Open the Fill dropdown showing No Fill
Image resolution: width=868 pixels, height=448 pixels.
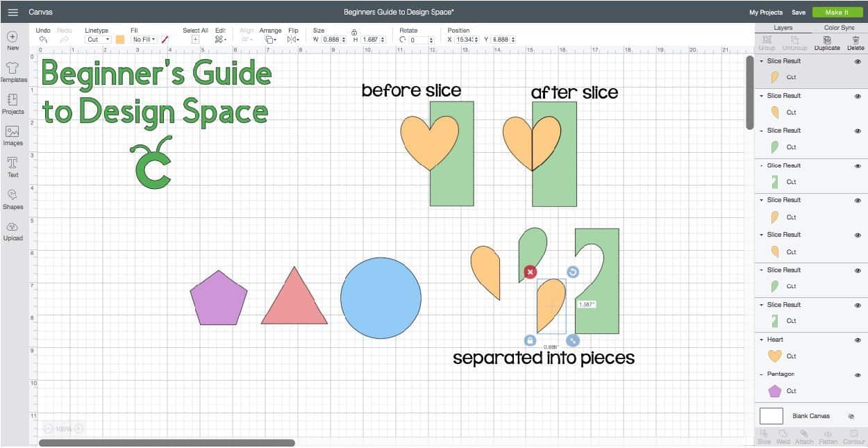tap(144, 40)
